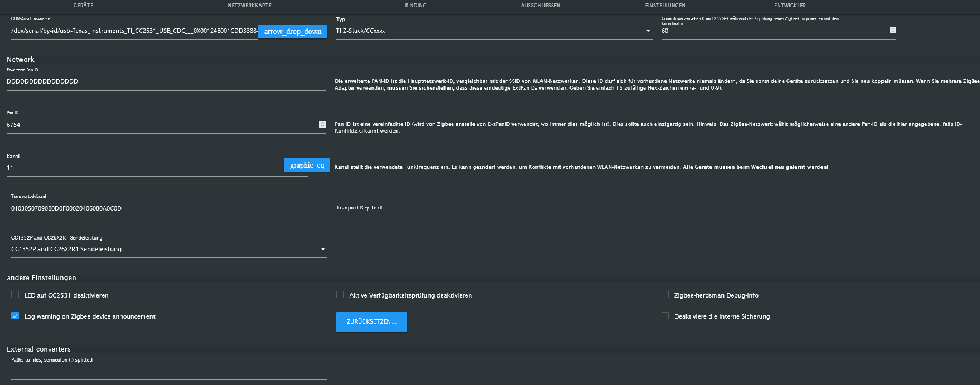The height and width of the screenshot is (385, 980).
Task: Open the Ausschliessen tab
Action: [x=540, y=6]
